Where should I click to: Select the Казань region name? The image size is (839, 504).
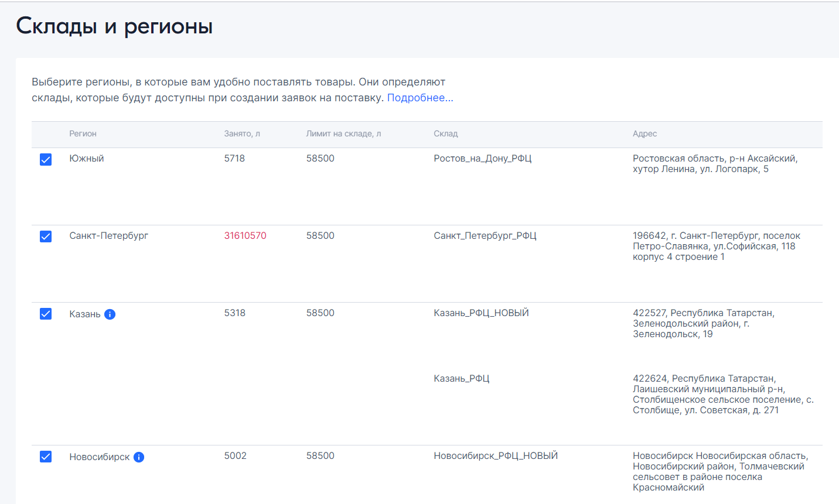pos(85,314)
